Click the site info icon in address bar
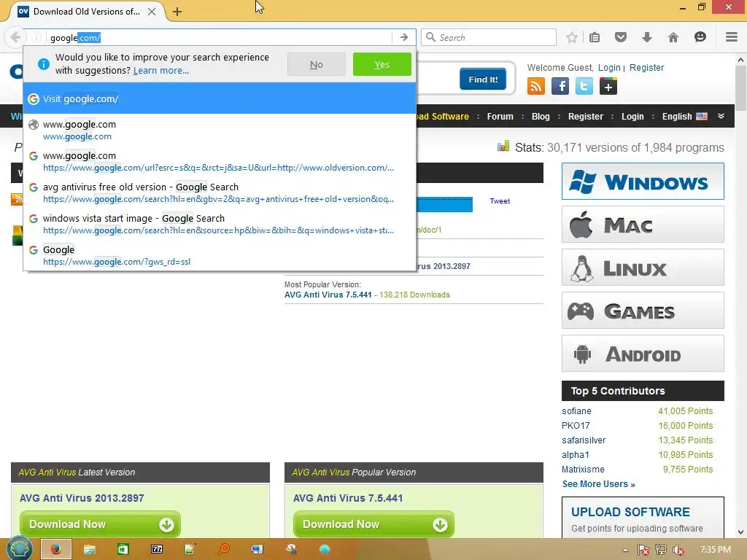747x560 pixels. point(36,37)
